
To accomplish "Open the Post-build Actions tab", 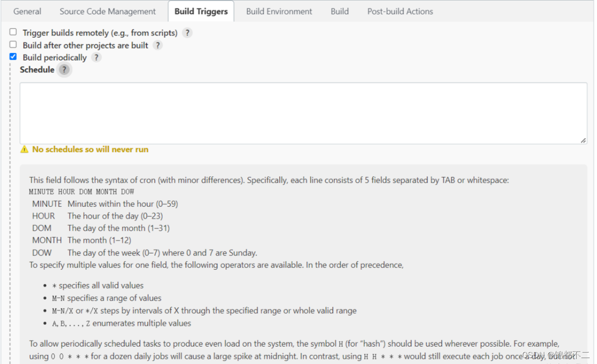I will pos(400,11).
